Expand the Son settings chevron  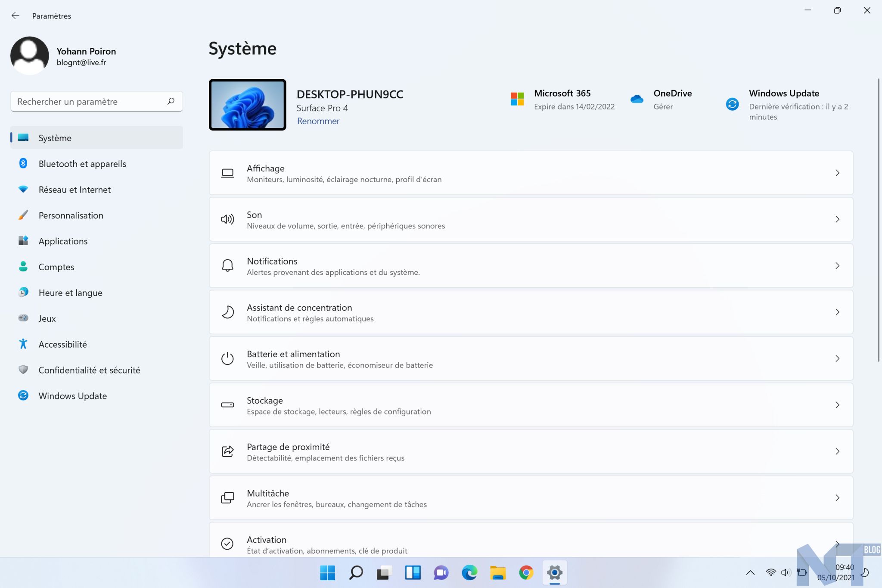837,219
